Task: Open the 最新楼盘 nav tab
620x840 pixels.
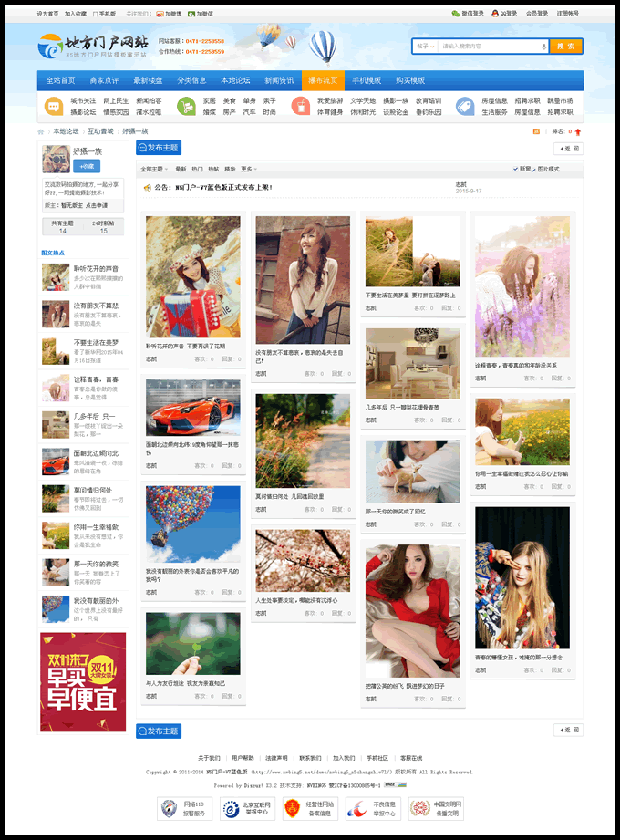Action: pos(148,80)
